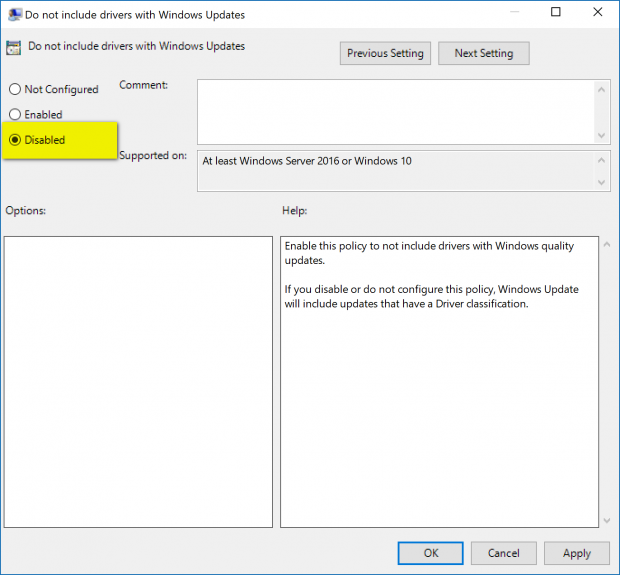Click the empty Options pane
Viewport: 620px width, 575px height.
click(x=138, y=382)
